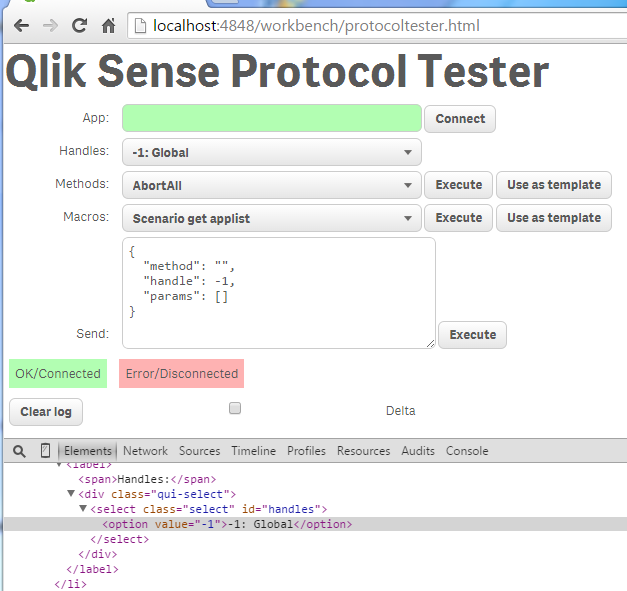Open the DevTools Console tab
627x591 pixels.
tap(467, 451)
